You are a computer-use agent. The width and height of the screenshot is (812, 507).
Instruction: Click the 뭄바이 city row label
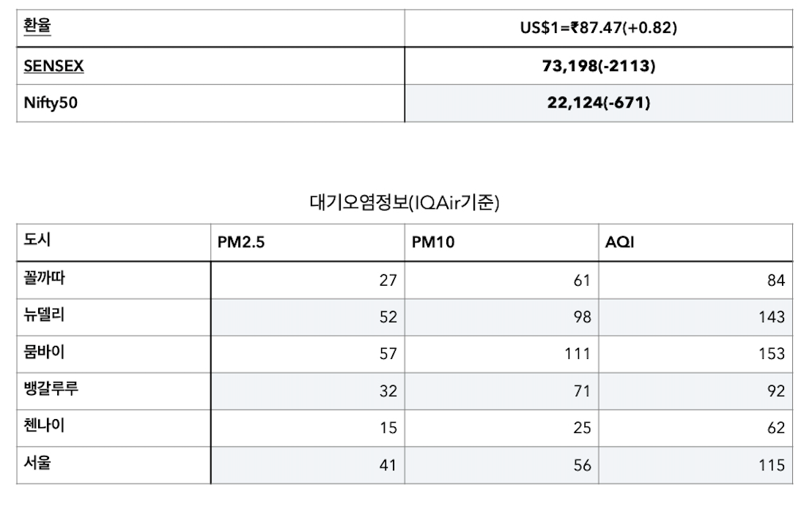click(44, 352)
